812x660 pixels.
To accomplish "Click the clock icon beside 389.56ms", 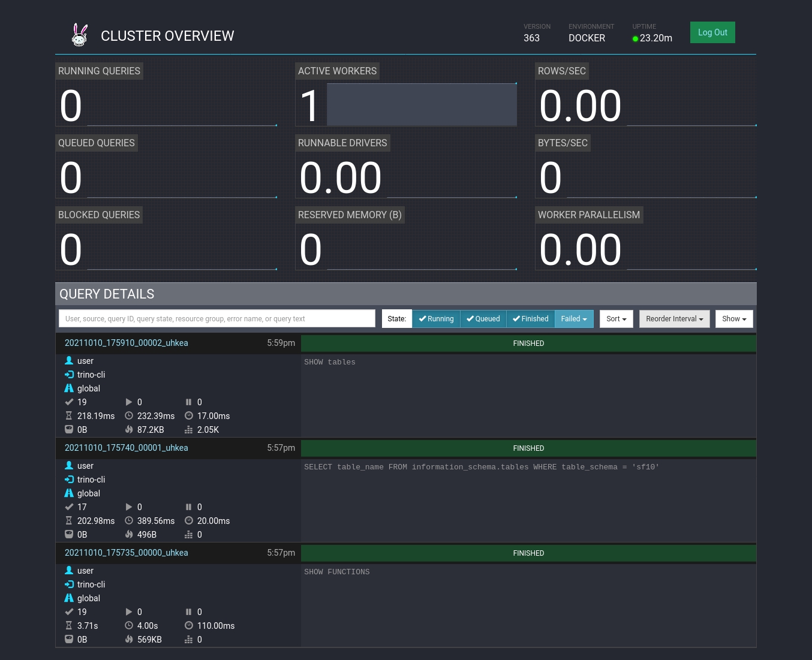I will click(129, 521).
